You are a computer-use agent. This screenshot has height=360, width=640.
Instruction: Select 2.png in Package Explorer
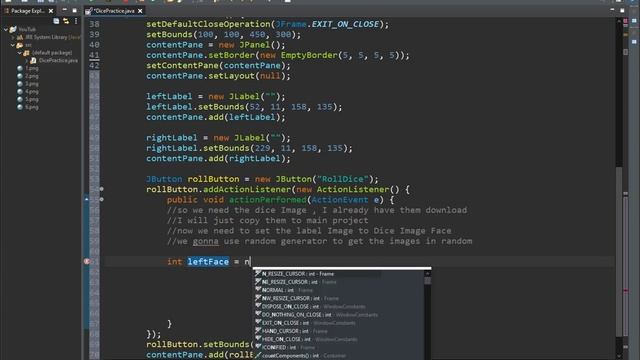pos(32,76)
